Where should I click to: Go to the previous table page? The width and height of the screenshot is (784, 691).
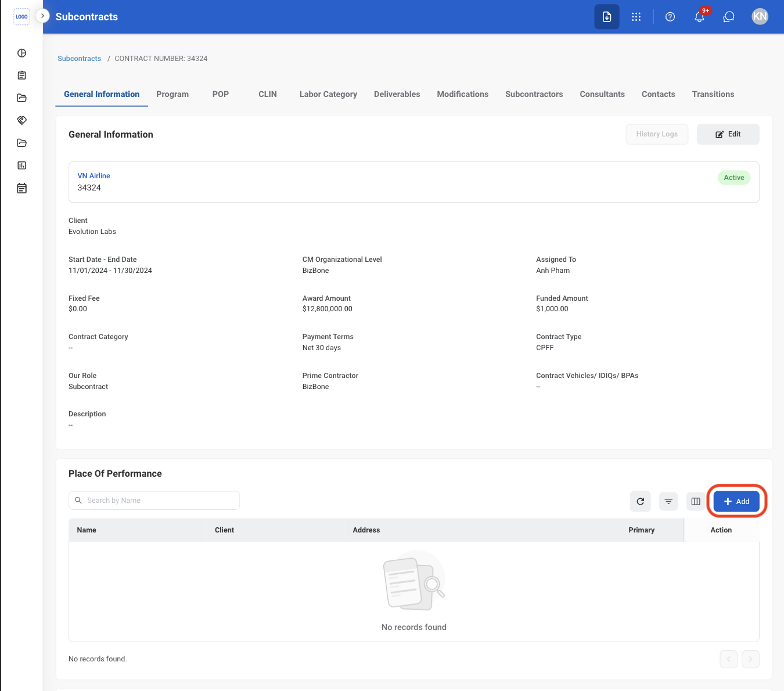729,659
